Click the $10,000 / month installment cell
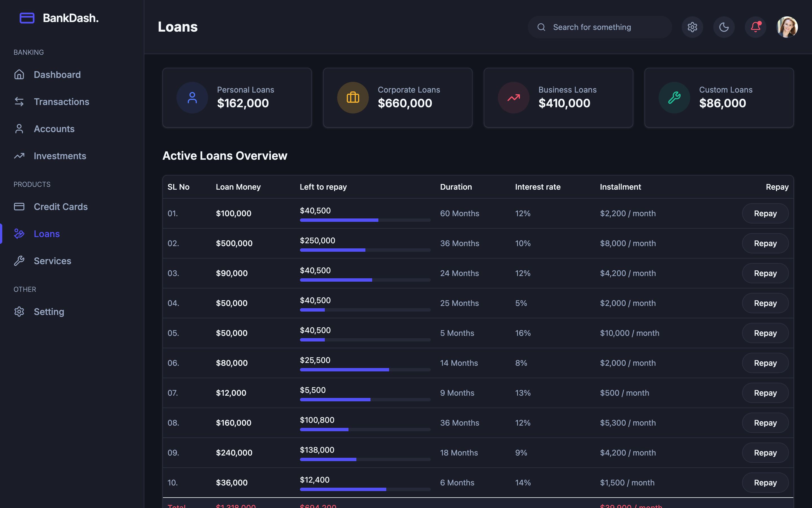The height and width of the screenshot is (508, 812). pos(630,333)
